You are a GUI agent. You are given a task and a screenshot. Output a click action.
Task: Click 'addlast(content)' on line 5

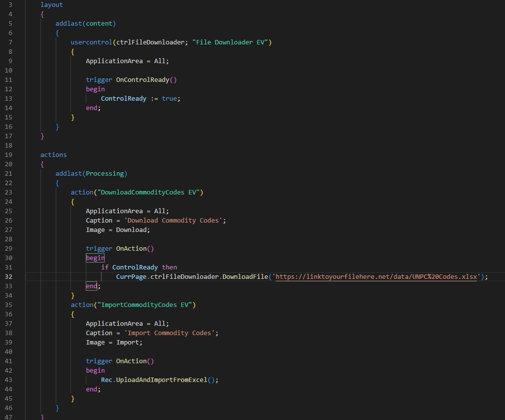click(x=86, y=24)
